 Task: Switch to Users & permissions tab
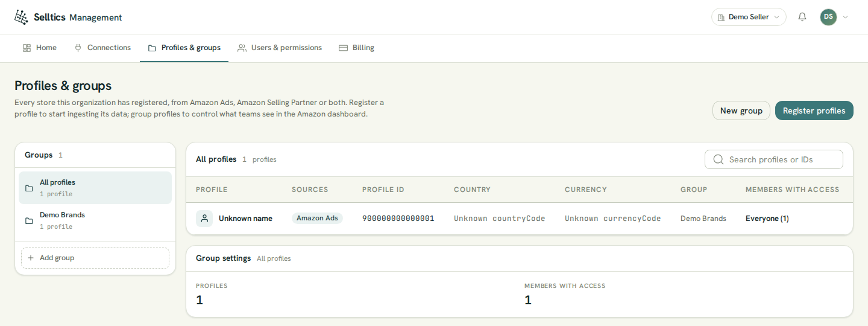pos(280,48)
